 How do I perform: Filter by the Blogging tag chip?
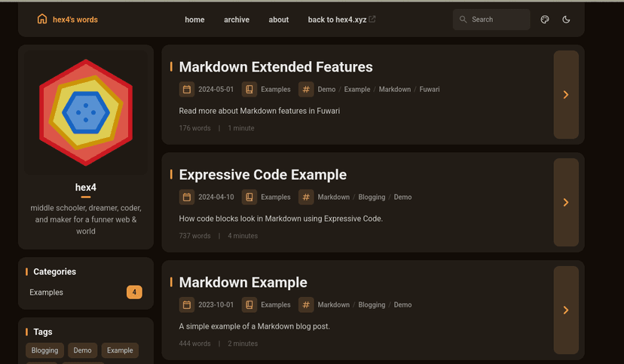[44, 350]
